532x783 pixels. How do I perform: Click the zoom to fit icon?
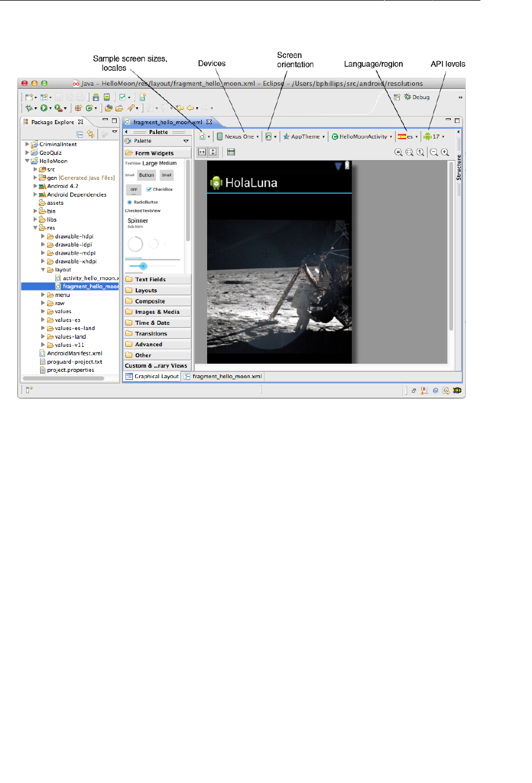pyautogui.click(x=409, y=152)
